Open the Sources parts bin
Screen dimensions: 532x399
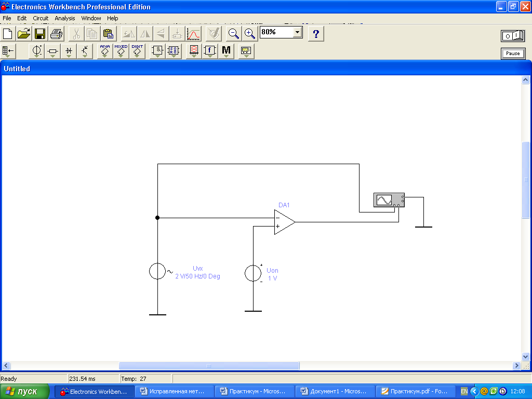pyautogui.click(x=37, y=51)
